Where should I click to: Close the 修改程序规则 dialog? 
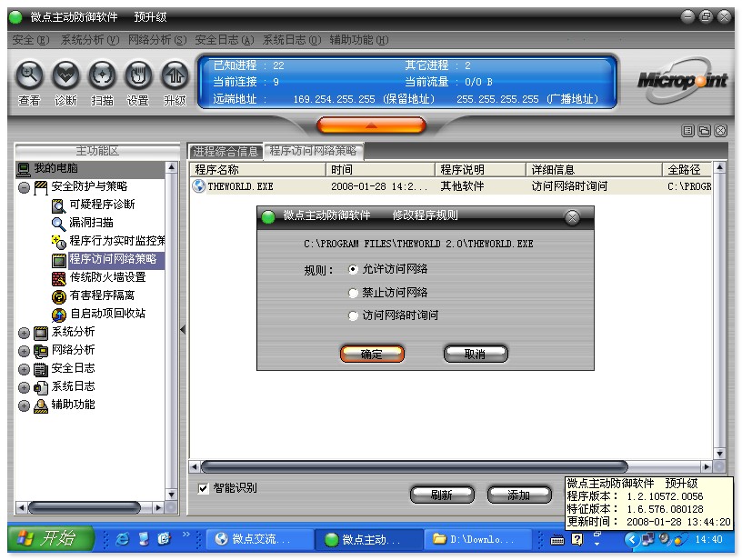click(572, 217)
